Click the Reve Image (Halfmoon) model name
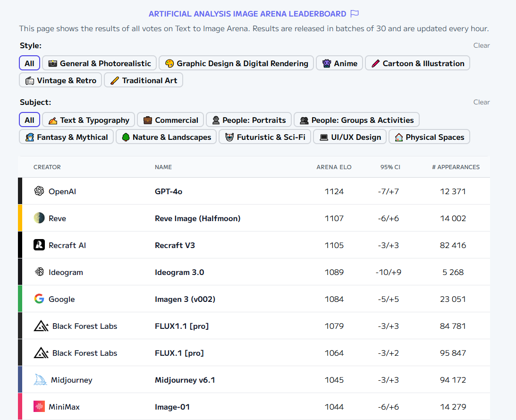Viewport: 516px width, 420px height. pyautogui.click(x=197, y=218)
